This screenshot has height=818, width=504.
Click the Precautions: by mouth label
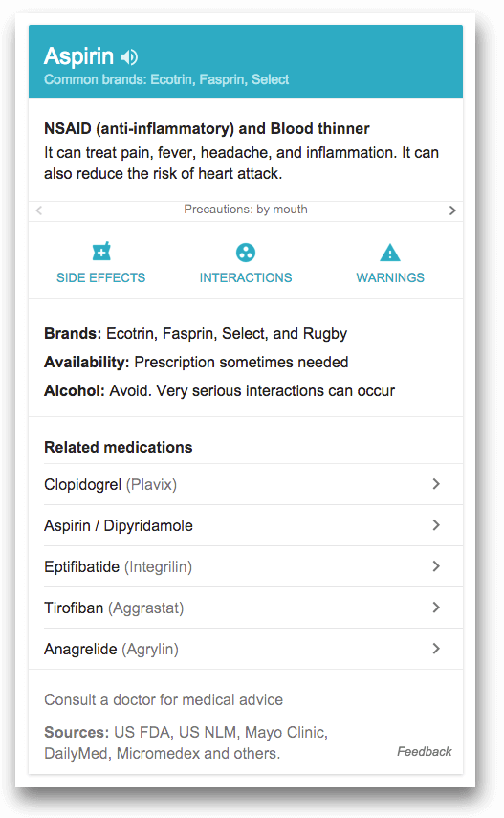click(x=246, y=210)
